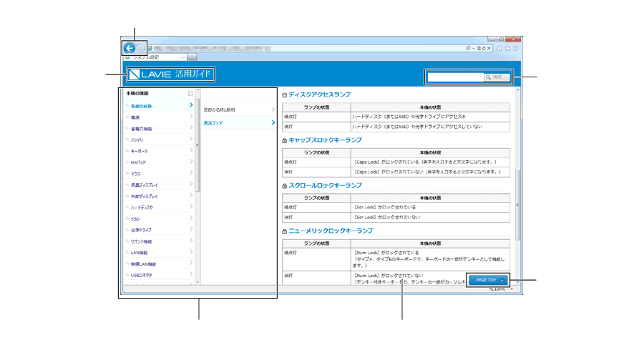Image resolution: width=644 pixels, height=358 pixels.
Task: Select 省電力機能 in the menu tree
Action: click(x=141, y=129)
